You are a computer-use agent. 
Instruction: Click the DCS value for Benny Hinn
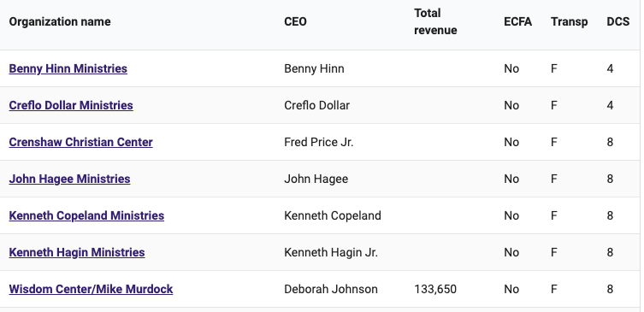pyautogui.click(x=610, y=68)
